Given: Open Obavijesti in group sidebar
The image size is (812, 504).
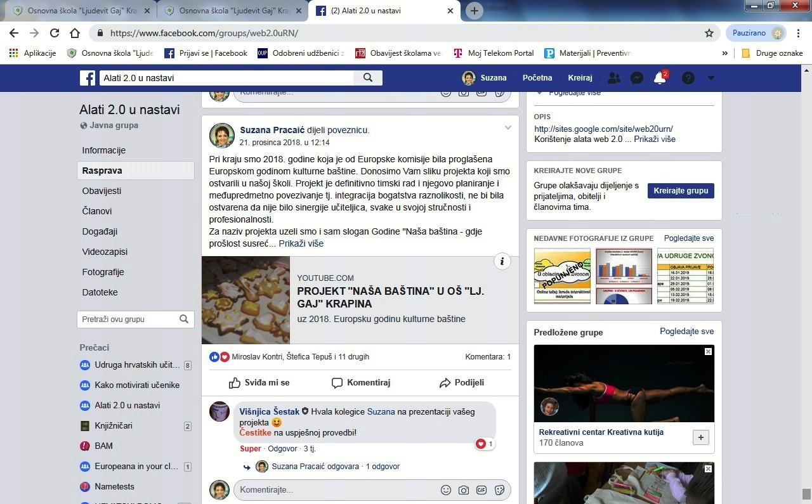Looking at the screenshot, I should pyautogui.click(x=101, y=191).
